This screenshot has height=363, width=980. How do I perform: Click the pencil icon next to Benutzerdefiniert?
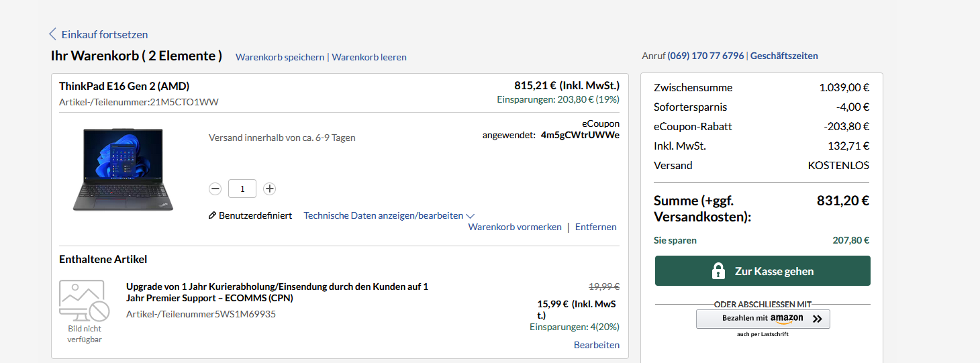pos(212,215)
